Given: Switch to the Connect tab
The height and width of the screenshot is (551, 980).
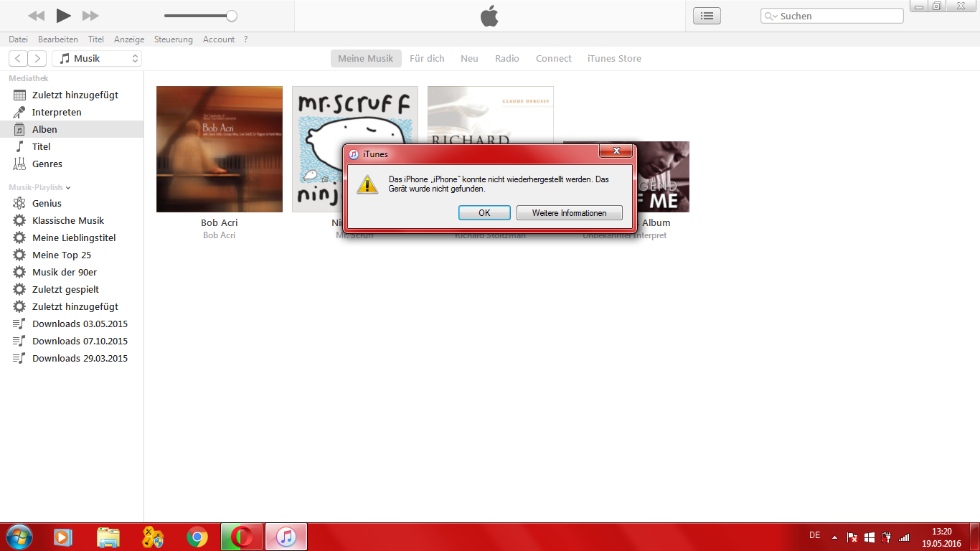Looking at the screenshot, I should click(554, 59).
